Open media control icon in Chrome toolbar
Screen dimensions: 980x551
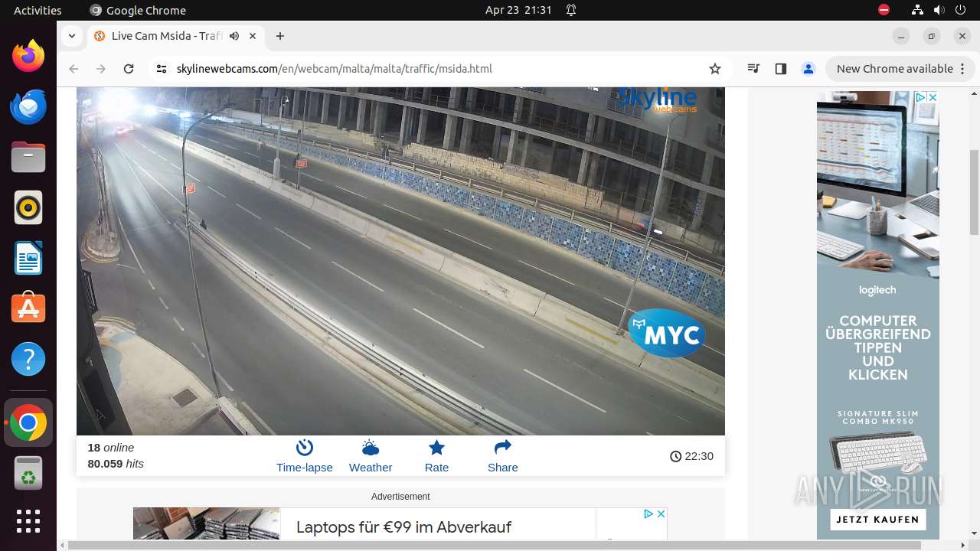(754, 69)
